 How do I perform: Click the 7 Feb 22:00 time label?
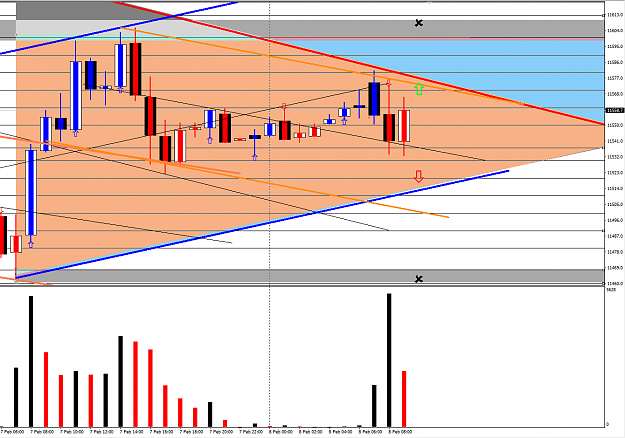click(251, 432)
